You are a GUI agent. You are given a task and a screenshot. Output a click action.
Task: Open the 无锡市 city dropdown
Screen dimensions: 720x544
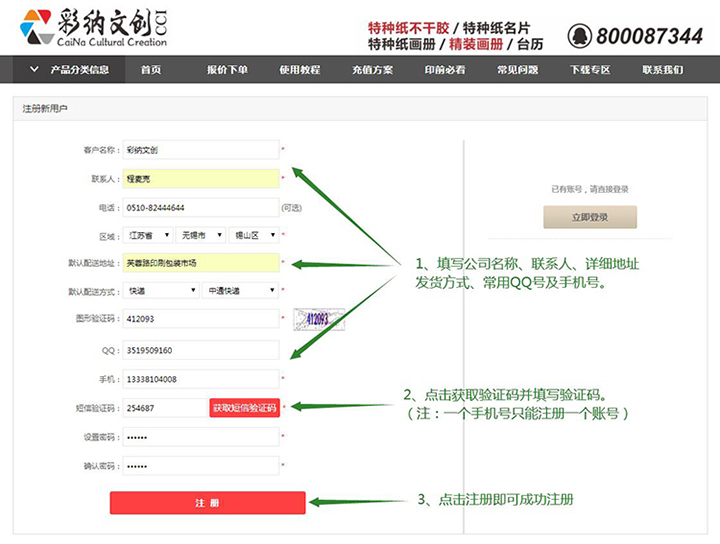pos(199,236)
